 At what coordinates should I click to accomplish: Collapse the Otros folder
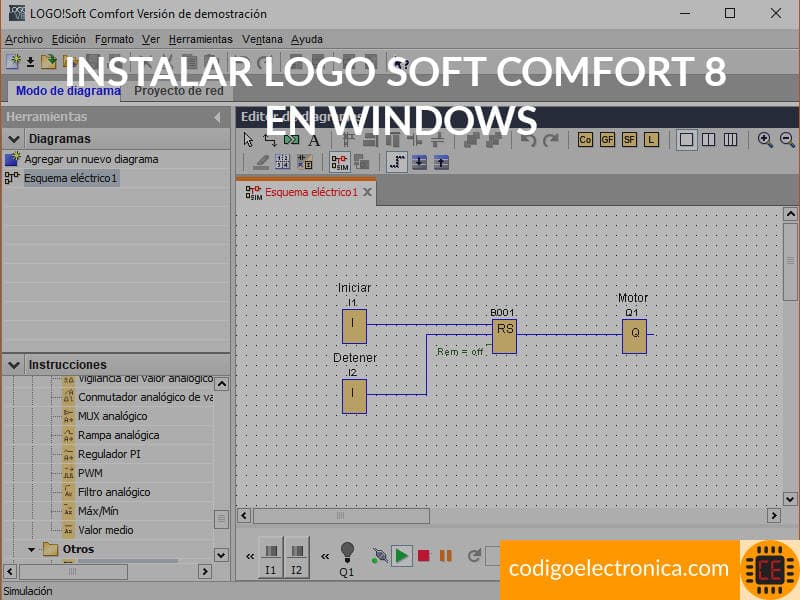(32, 549)
